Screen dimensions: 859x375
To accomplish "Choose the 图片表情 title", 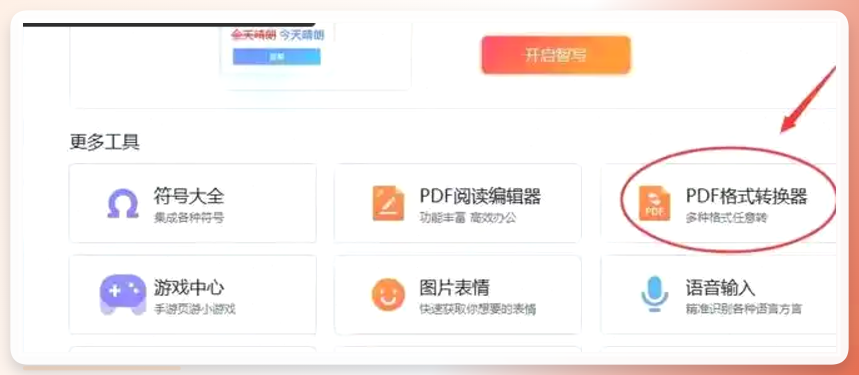I will coord(455,287).
